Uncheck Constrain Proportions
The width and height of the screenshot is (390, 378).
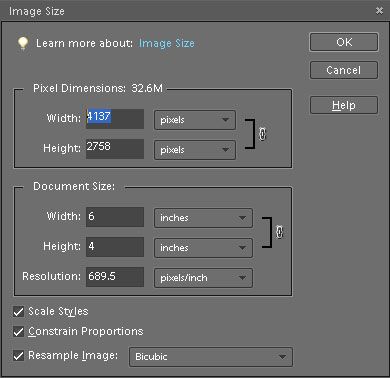click(x=19, y=332)
